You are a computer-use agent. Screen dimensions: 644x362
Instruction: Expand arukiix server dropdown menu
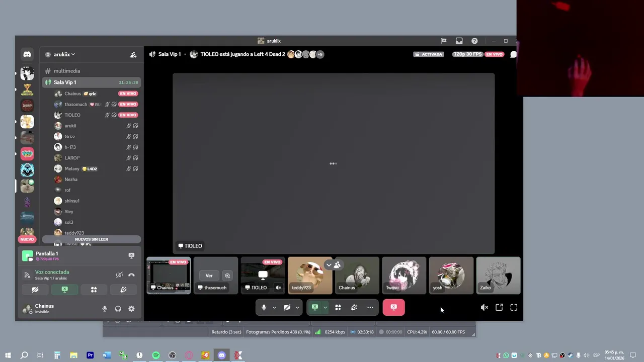64,54
